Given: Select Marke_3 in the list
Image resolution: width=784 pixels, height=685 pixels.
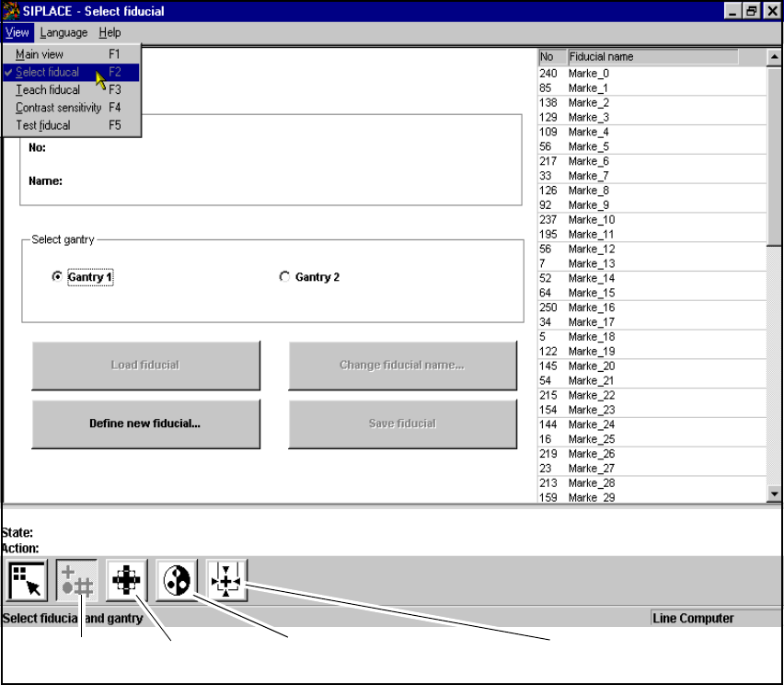Looking at the screenshot, I should 652,117.
